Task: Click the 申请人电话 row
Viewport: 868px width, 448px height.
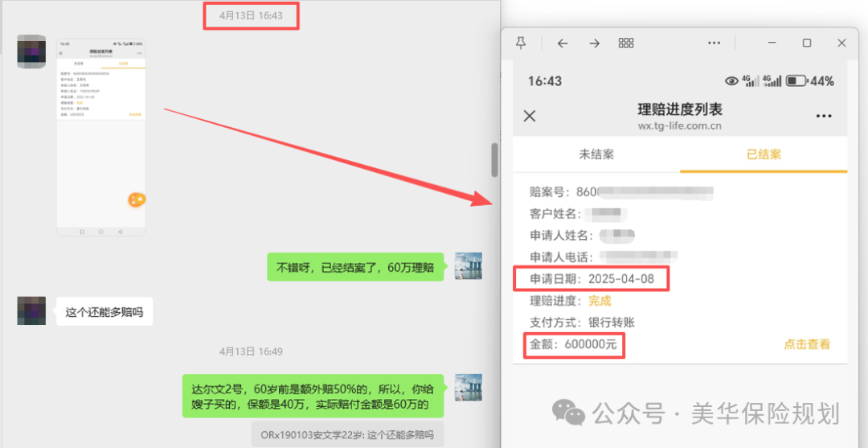Action: pos(604,257)
